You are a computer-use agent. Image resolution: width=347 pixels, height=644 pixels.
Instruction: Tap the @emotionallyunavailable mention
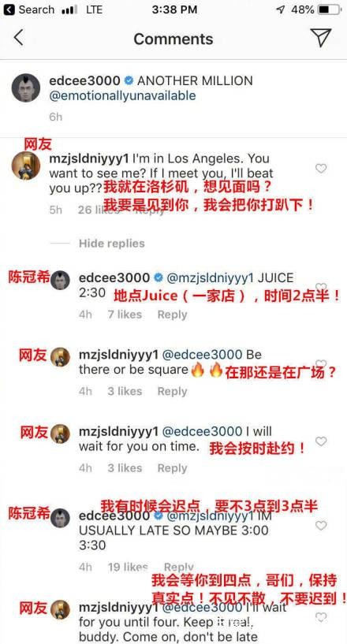[x=122, y=95]
